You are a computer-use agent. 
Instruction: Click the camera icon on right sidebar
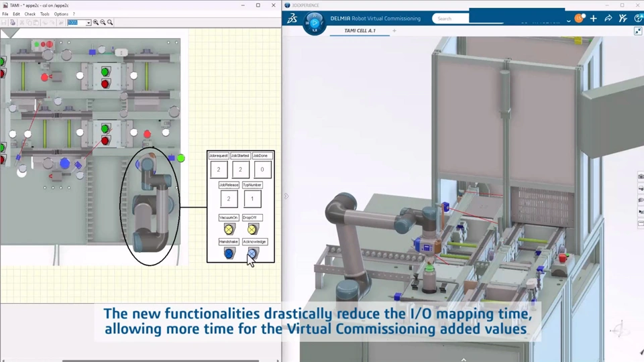[x=641, y=176]
